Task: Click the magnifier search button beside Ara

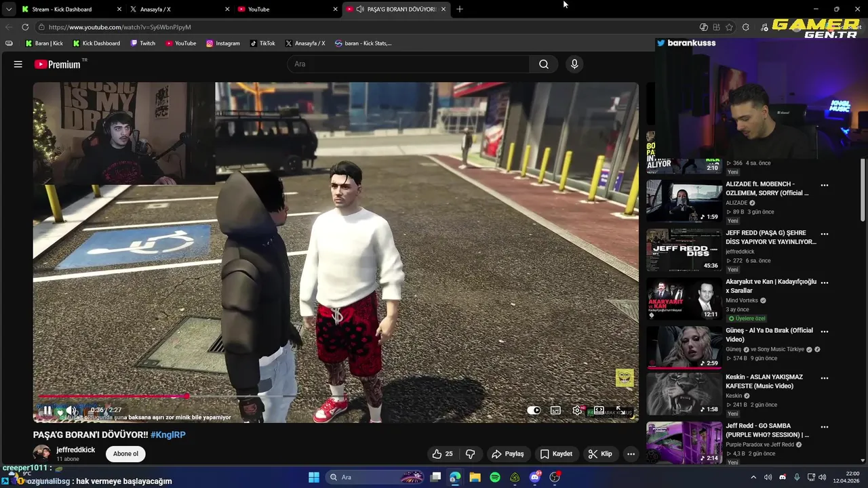Action: 544,64
